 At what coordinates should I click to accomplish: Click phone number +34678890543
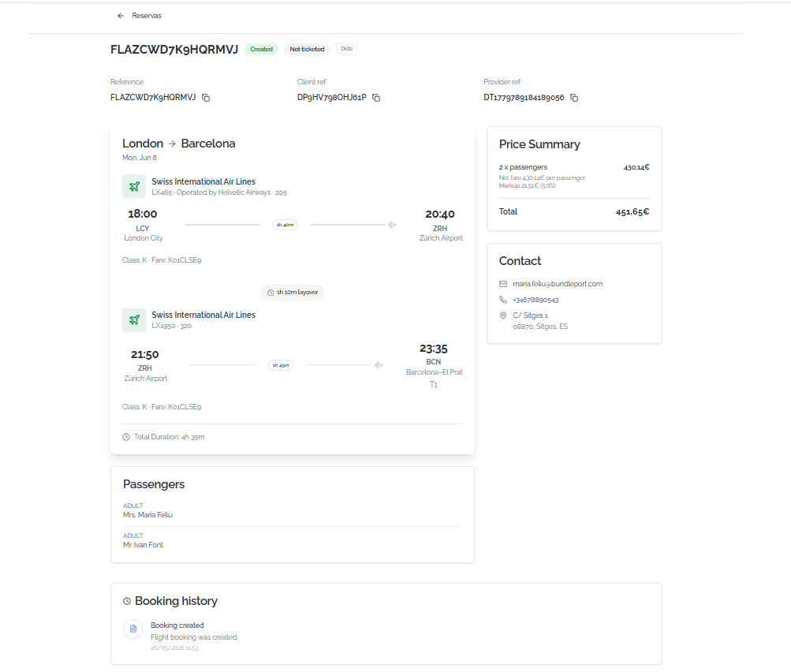(535, 301)
